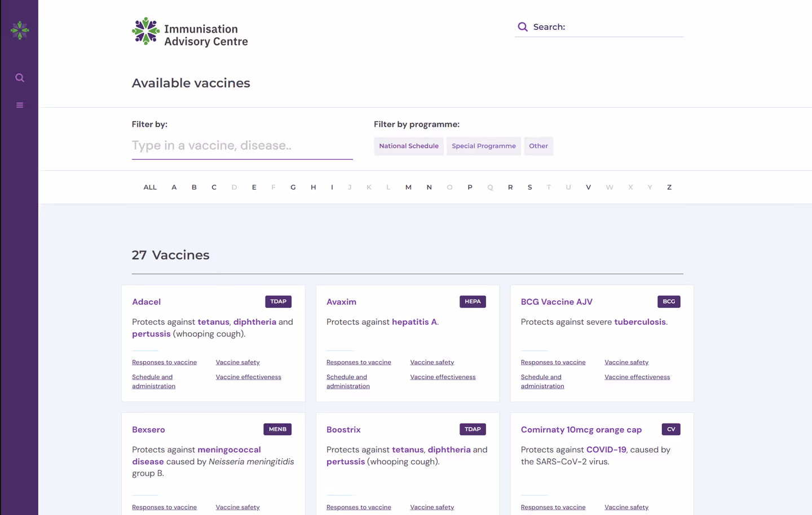The height and width of the screenshot is (515, 812).
Task: Click the meningococcal disease link in Bexsero
Action: (196, 455)
